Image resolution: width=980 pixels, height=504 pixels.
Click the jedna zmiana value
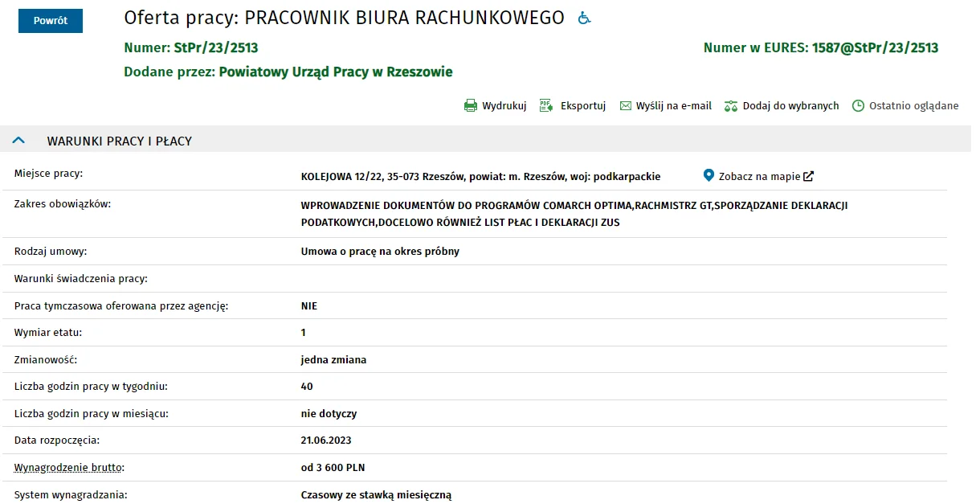click(x=333, y=360)
